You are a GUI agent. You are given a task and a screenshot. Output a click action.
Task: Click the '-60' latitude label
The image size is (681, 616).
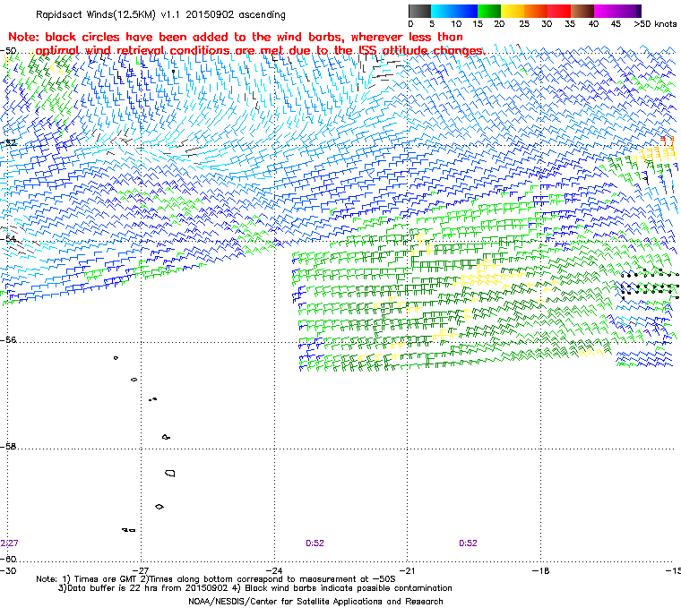tap(8, 559)
